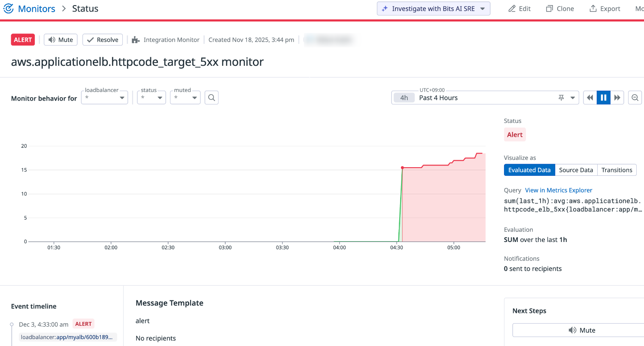Switch to the Source Data view
The height and width of the screenshot is (346, 644).
click(576, 170)
